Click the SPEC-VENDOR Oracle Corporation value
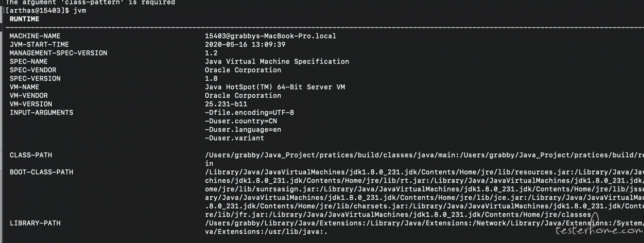The height and width of the screenshot is (243, 644). point(243,70)
